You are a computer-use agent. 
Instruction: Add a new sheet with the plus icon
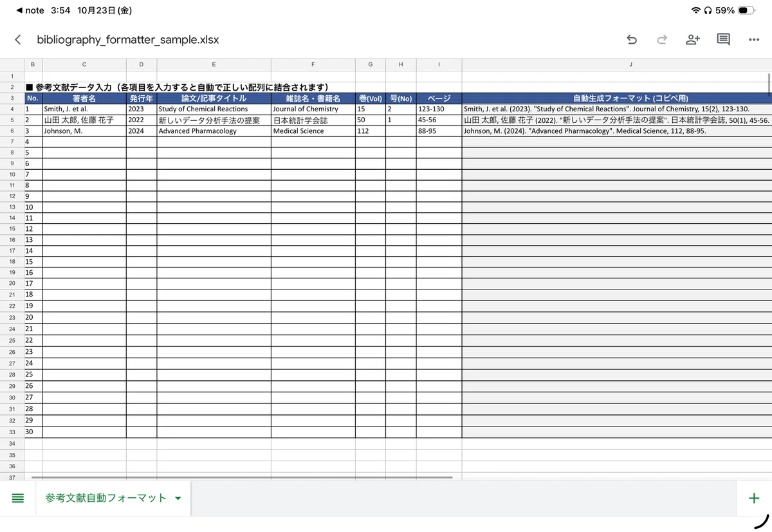point(754,498)
